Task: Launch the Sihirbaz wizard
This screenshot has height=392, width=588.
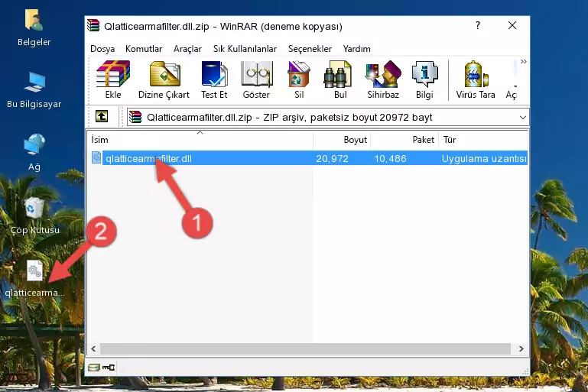Action: pos(383,79)
